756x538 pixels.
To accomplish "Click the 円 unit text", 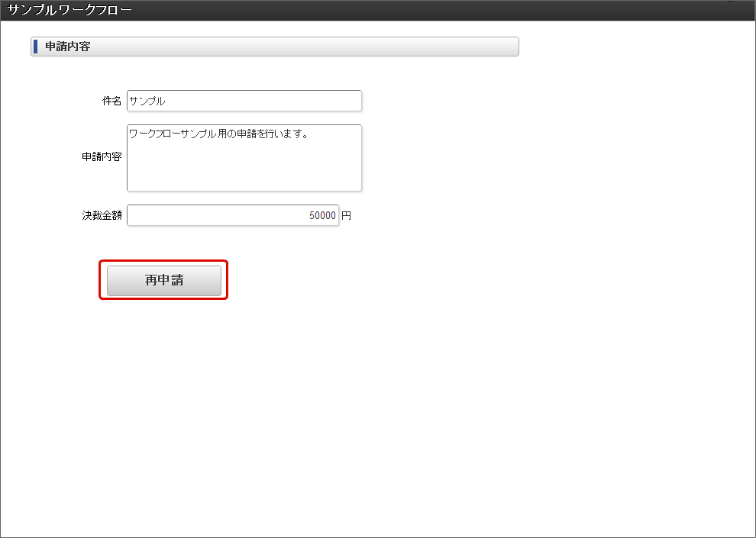I will coord(346,216).
